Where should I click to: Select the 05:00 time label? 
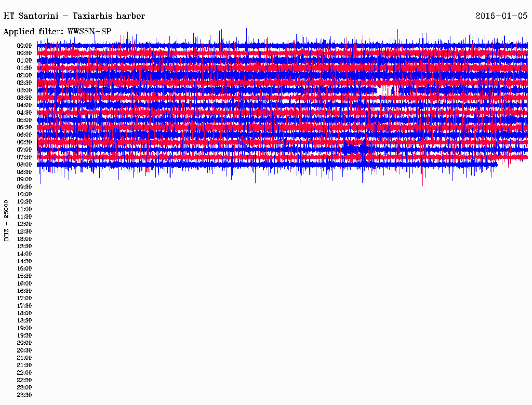click(x=24, y=120)
